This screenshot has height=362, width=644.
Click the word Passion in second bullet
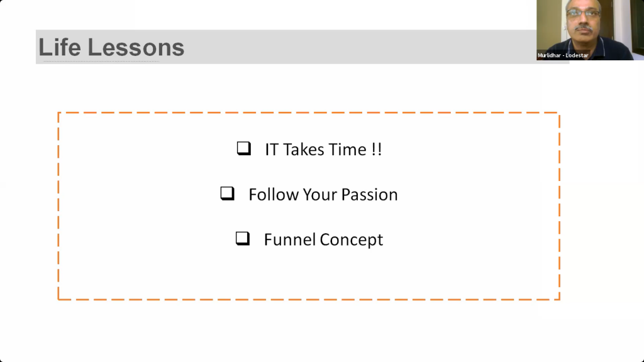[370, 195]
